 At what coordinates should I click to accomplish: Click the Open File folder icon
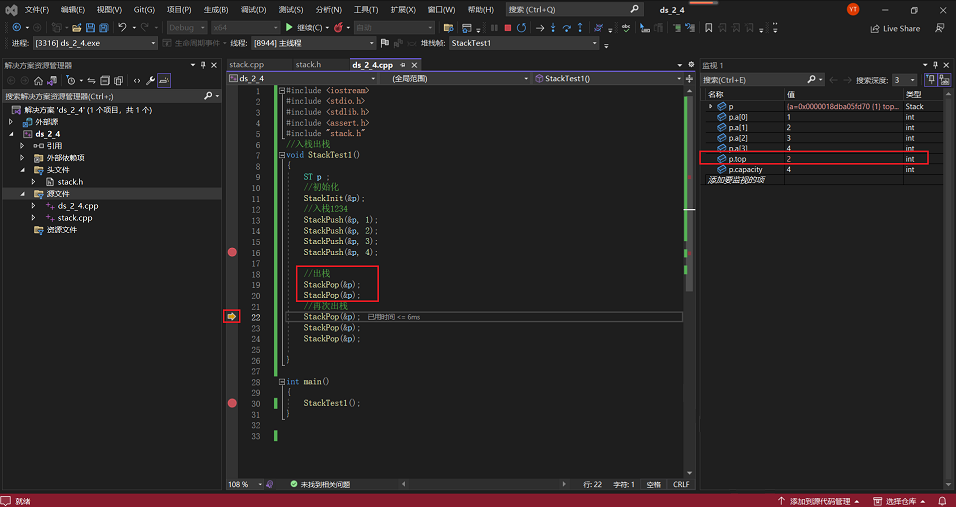coord(76,28)
